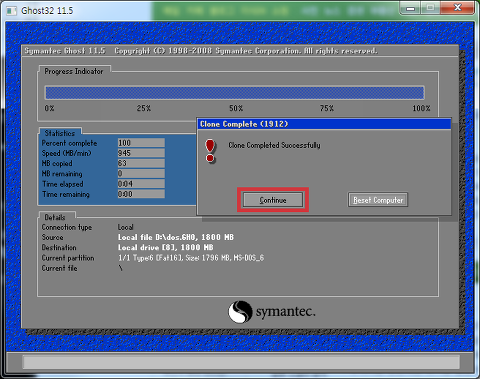480x379 pixels.
Task: Minimize the Ghost32 window
Action: tap(411, 8)
